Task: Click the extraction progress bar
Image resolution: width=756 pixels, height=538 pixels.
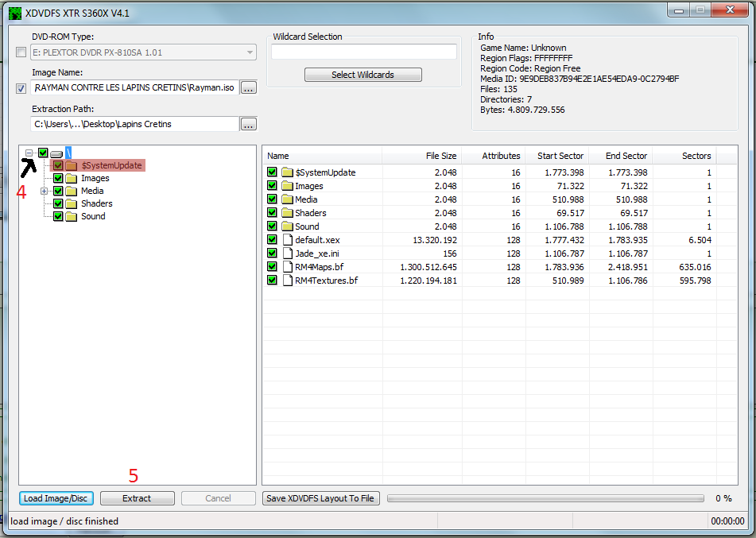Action: (x=545, y=498)
